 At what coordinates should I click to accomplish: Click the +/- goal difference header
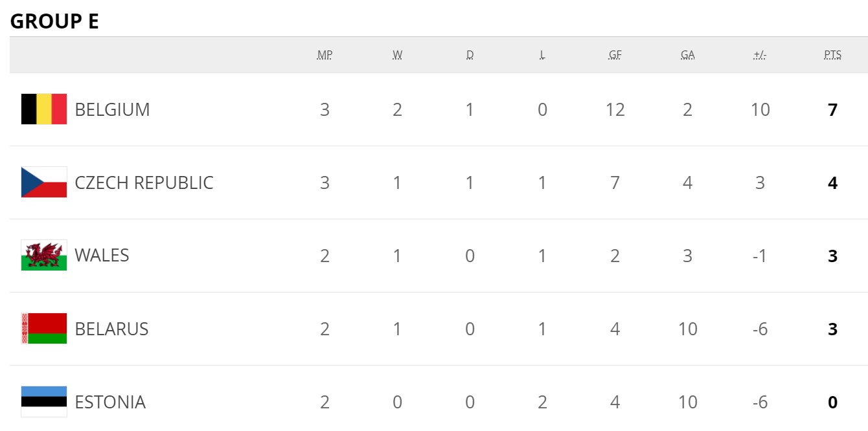click(x=760, y=55)
